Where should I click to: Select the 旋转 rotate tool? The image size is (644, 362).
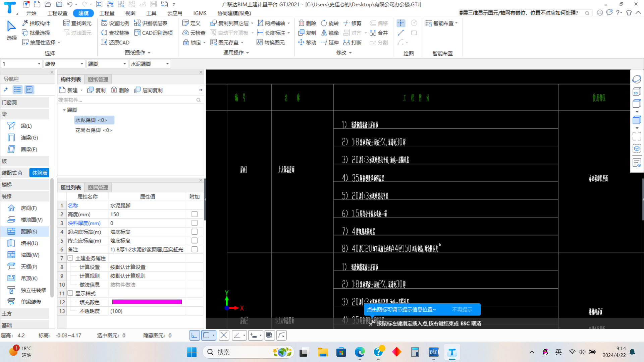click(x=330, y=23)
